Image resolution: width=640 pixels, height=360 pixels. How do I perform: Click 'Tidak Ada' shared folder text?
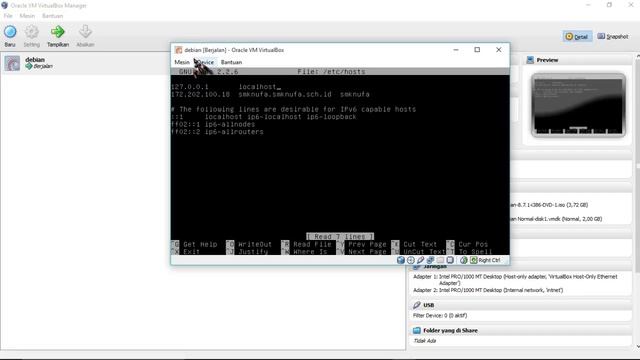tap(424, 341)
